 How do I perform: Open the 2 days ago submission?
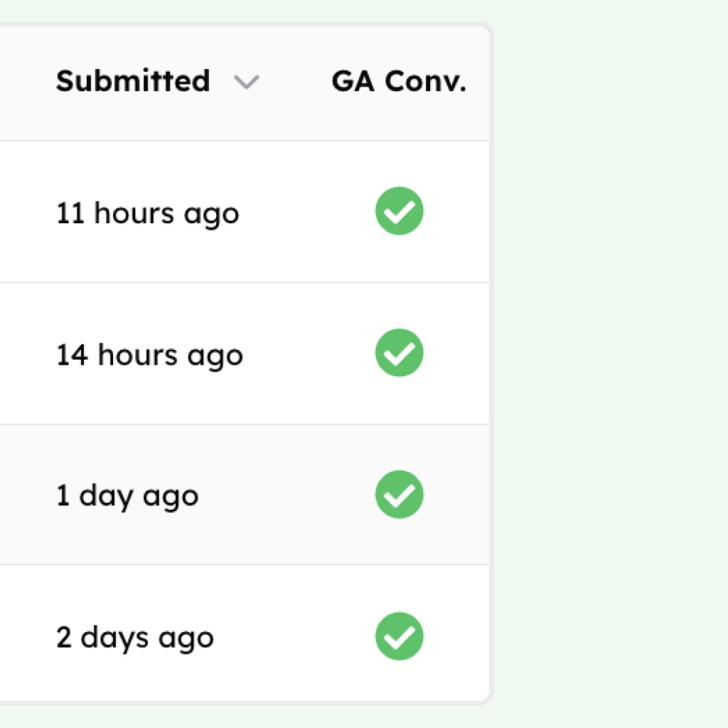pos(135,637)
